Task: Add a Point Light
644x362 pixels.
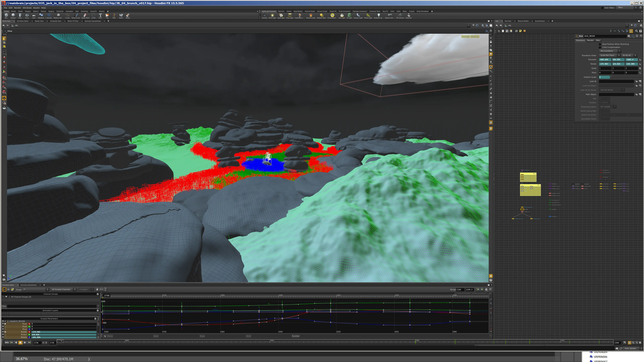Action: (272, 16)
